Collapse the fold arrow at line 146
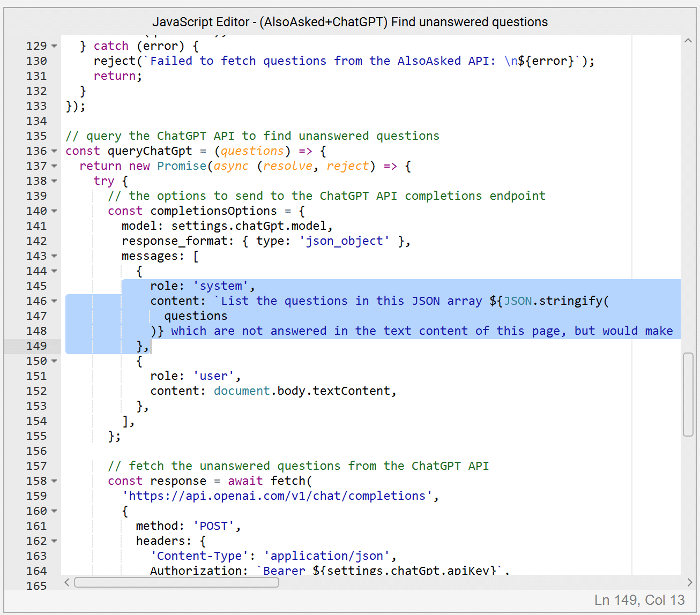The width and height of the screenshot is (700, 615). tap(54, 301)
